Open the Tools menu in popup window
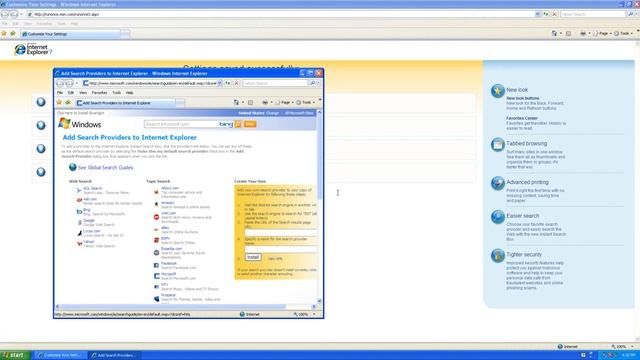Screen dimensions: 640x360 point(116,93)
